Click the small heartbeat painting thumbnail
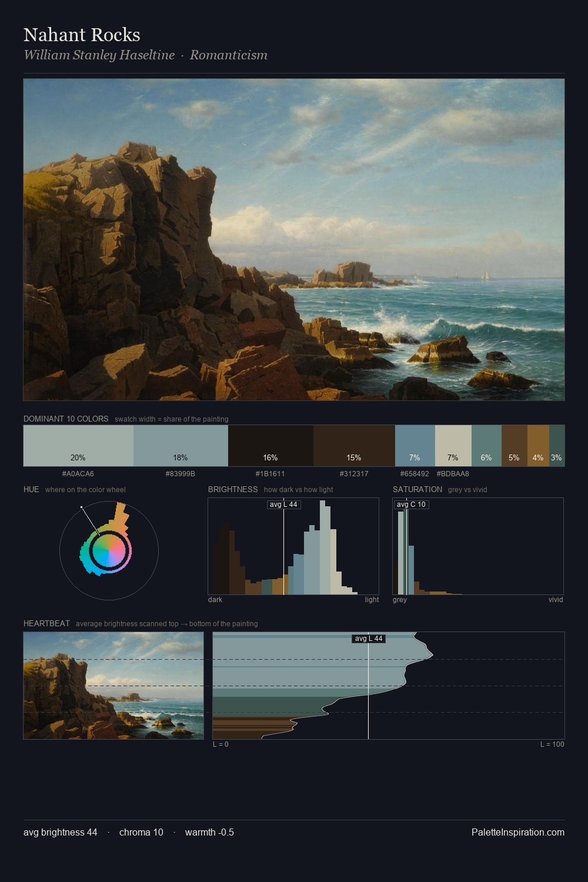The height and width of the screenshot is (882, 588). [x=113, y=686]
